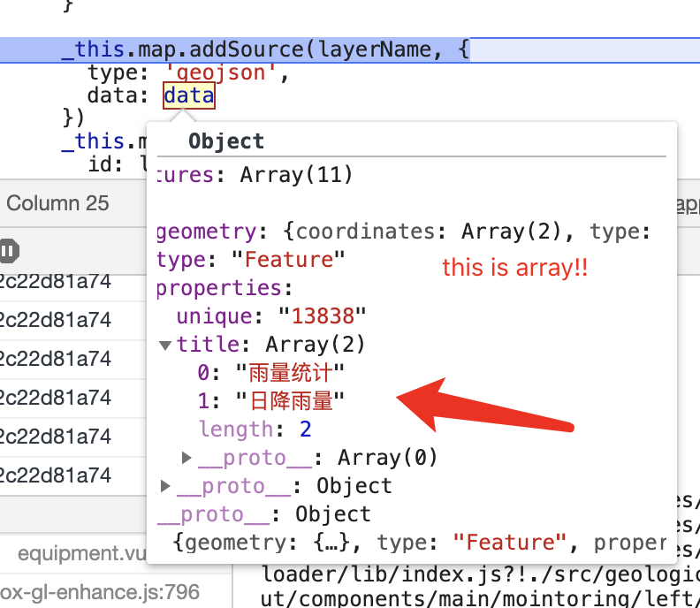Click the type: 'geojson' code line
The image size is (700, 608).
tap(188, 72)
